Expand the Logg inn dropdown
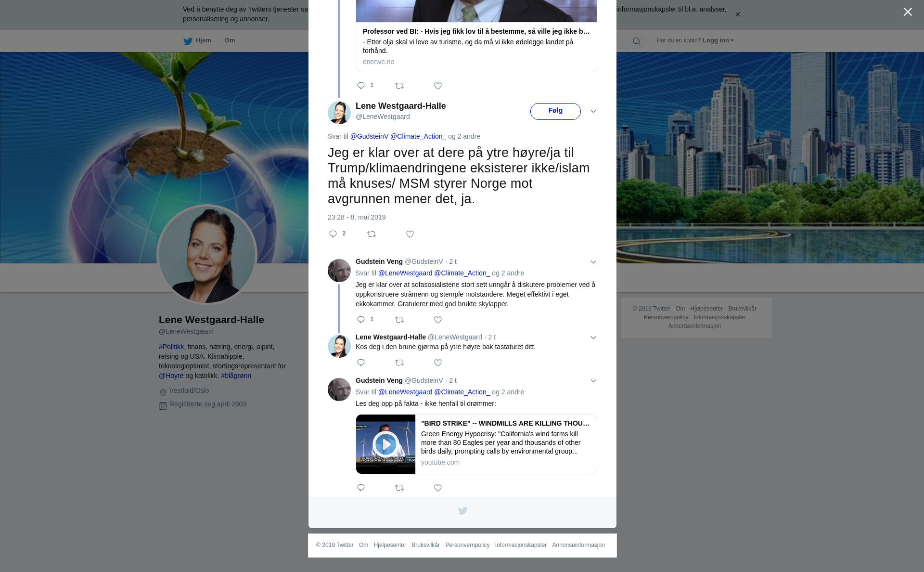The height and width of the screenshot is (572, 924). click(718, 40)
